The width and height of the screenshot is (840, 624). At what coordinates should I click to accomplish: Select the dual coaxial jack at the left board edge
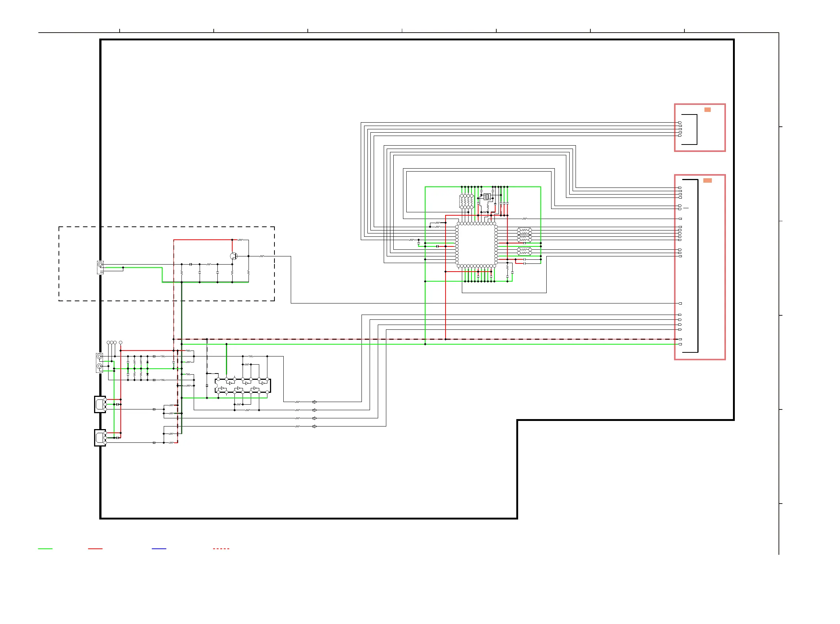coord(99,362)
